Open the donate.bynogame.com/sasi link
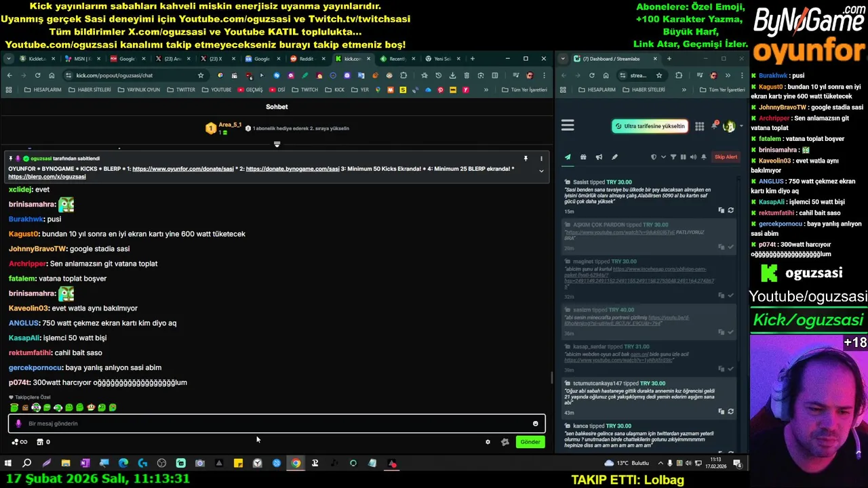The width and height of the screenshot is (868, 488). tap(292, 169)
